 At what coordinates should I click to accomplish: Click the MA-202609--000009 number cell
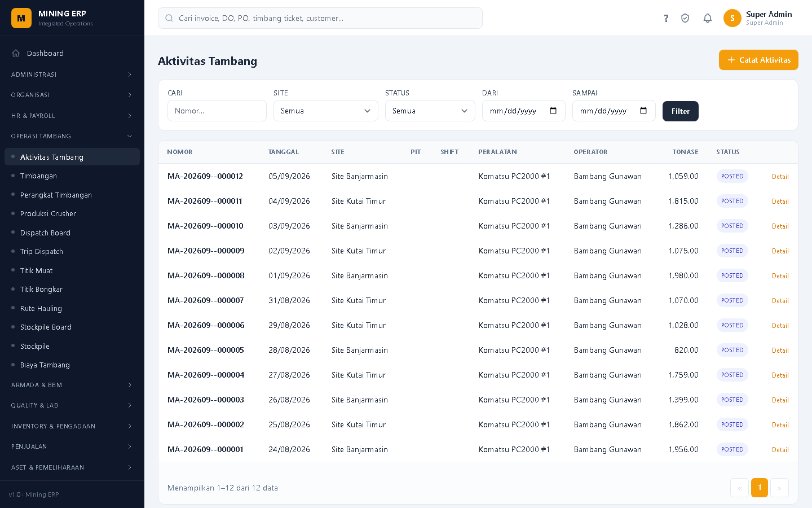(x=206, y=251)
